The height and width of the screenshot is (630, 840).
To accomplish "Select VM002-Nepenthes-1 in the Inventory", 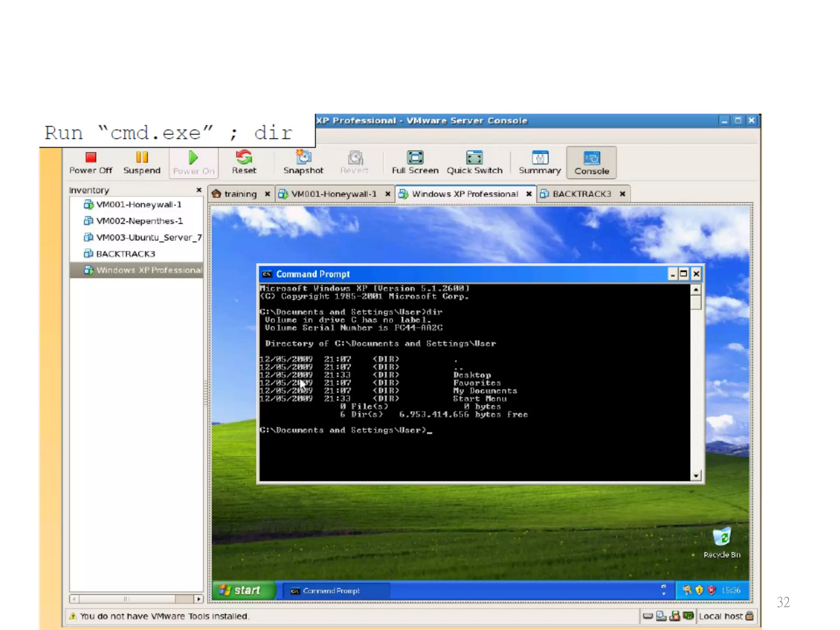I will click(139, 221).
